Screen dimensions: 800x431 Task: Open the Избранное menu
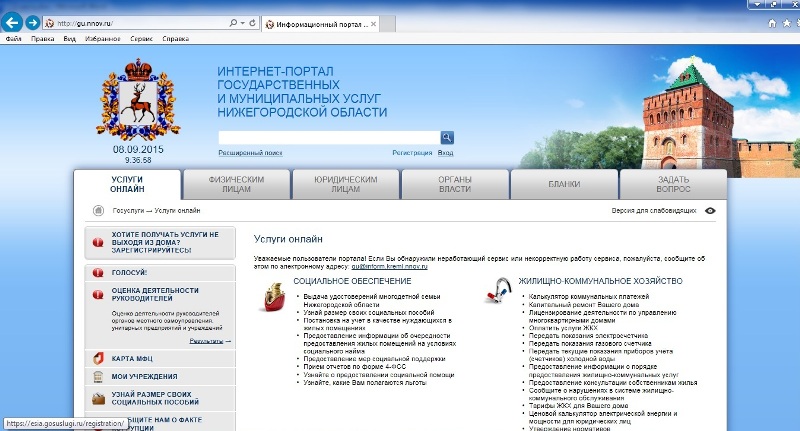(103, 39)
